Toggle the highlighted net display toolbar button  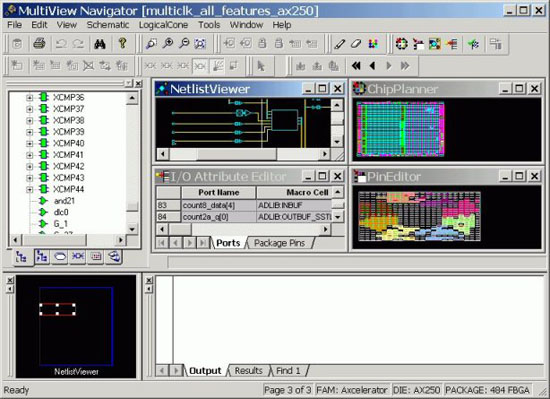point(200,66)
